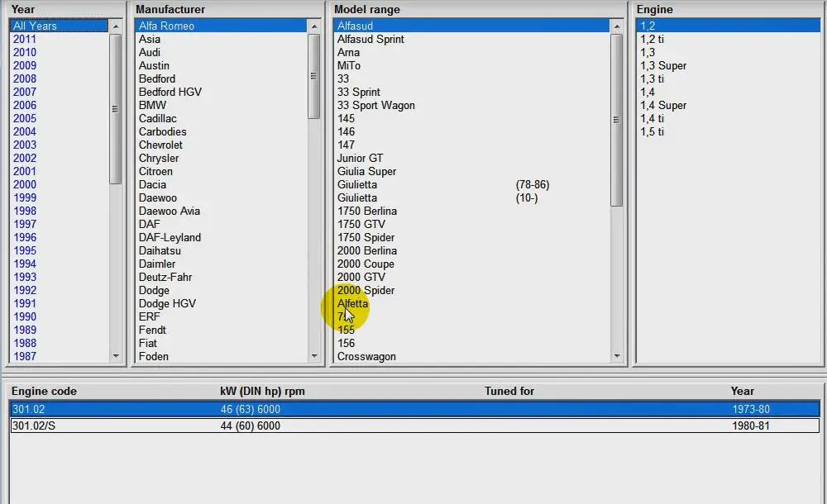Click up arrow of Model range scrollbar
This screenshot has width=827, height=504.
[x=617, y=26]
